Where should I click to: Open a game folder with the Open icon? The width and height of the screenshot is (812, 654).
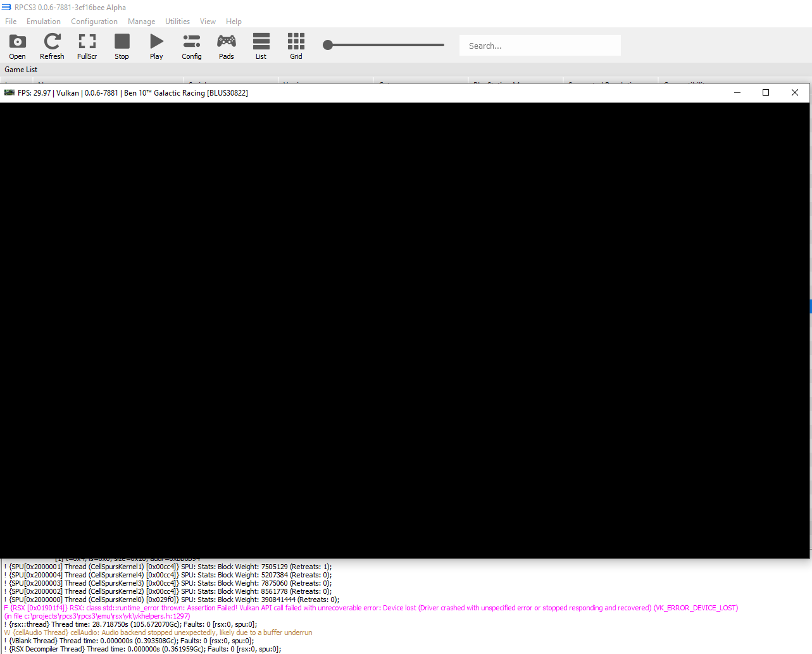click(x=17, y=45)
